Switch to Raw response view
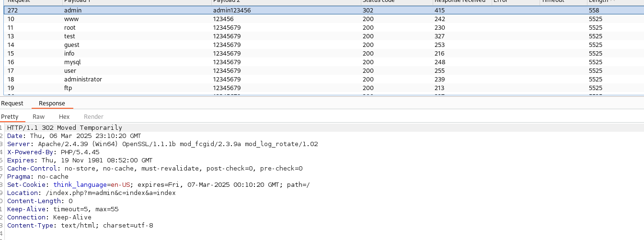Viewport: 644px width, 240px height. click(38, 117)
